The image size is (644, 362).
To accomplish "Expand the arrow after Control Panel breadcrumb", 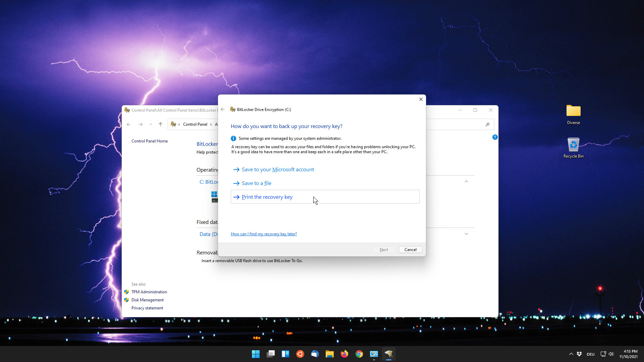I will tap(211, 124).
